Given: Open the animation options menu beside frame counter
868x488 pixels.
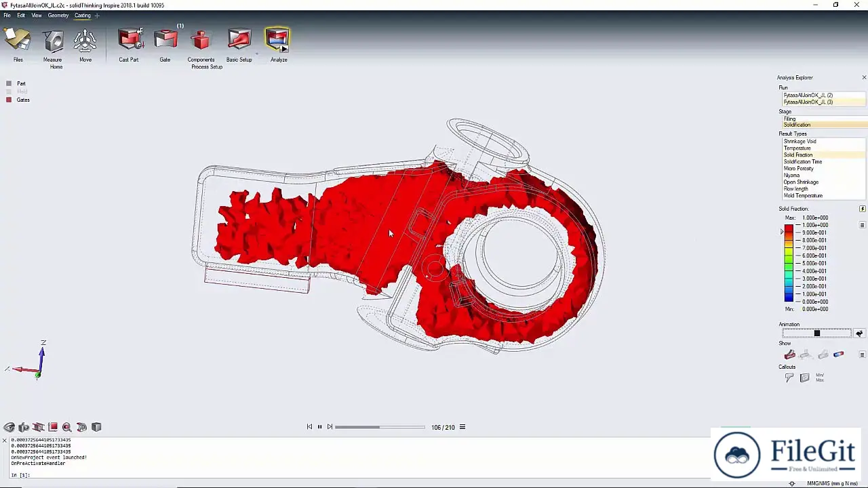Looking at the screenshot, I should [462, 427].
